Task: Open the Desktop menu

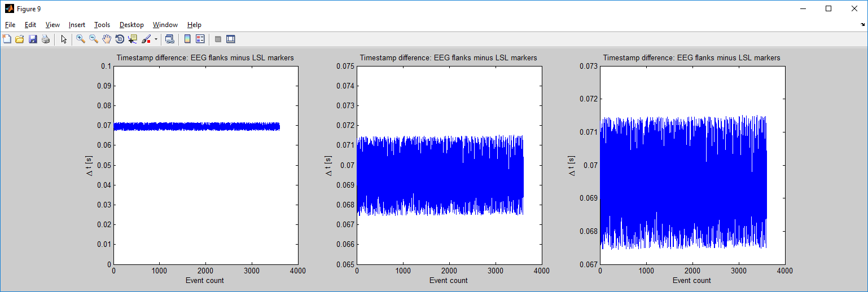Action: point(131,25)
